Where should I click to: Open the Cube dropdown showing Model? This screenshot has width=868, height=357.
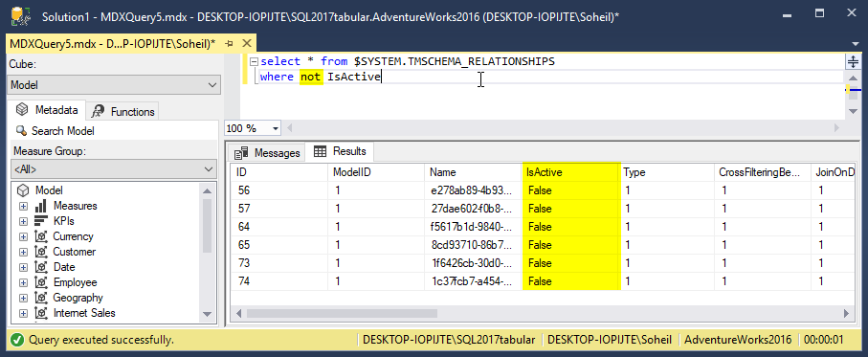115,85
